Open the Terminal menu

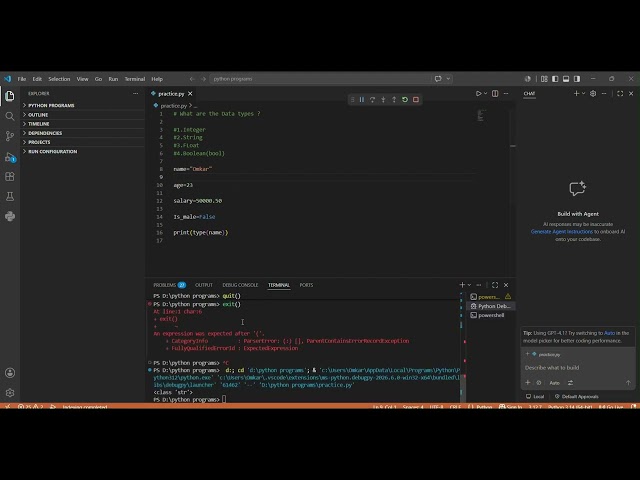pos(135,79)
